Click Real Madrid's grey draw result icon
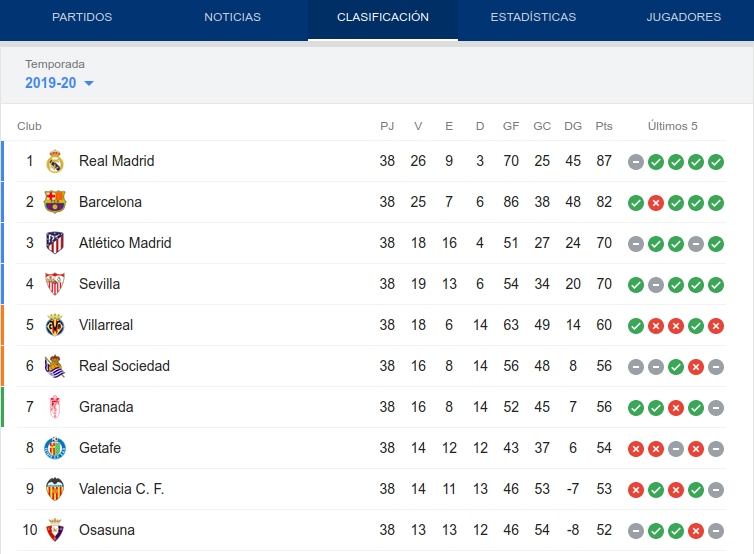Screen dimensions: 754x554 click(636, 162)
